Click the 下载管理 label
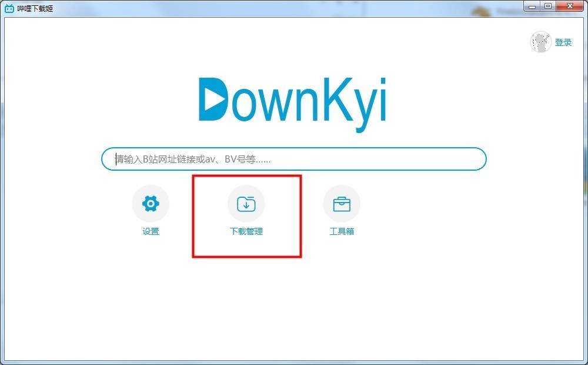This screenshot has width=588, height=365. point(246,231)
